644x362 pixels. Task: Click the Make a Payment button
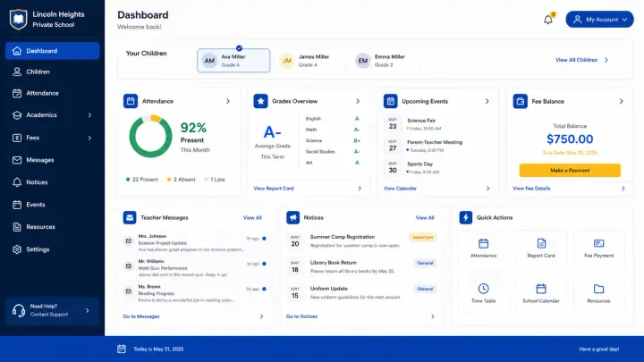click(x=570, y=171)
